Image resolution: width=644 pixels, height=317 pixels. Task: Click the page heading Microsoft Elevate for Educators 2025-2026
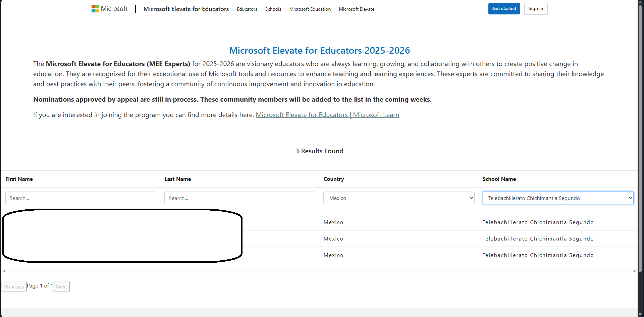(x=319, y=50)
